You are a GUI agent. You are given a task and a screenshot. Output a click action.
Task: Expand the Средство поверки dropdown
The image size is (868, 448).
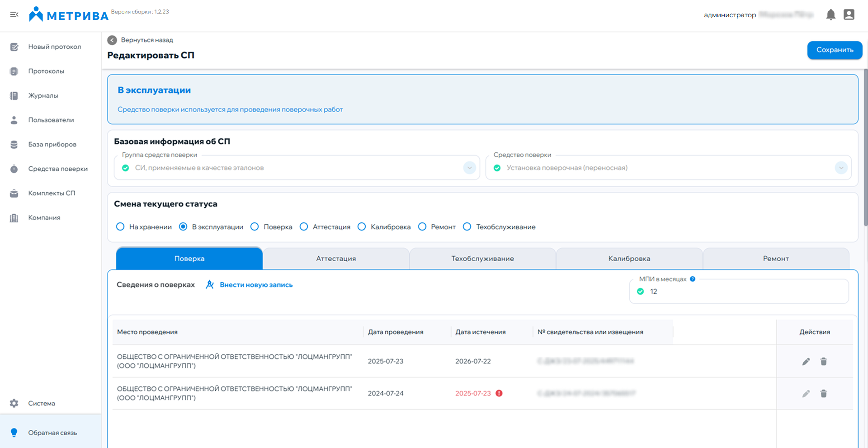click(840, 168)
